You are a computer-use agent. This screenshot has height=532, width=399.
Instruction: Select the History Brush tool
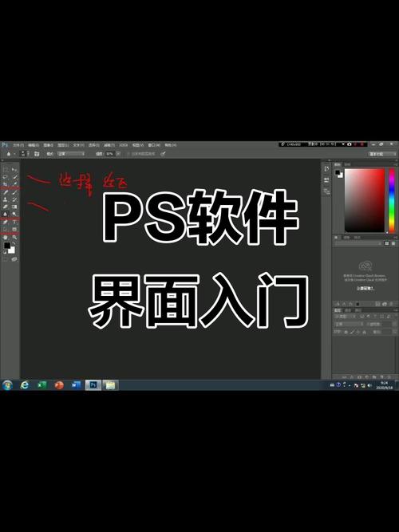[x=14, y=199]
